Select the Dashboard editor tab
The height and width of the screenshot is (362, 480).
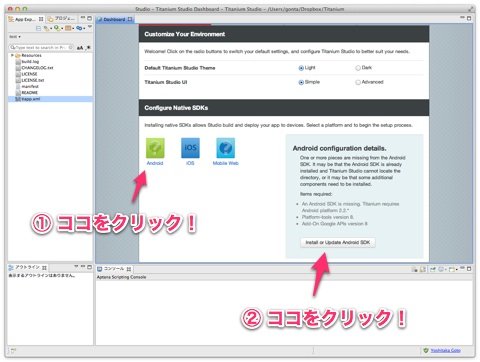pyautogui.click(x=114, y=19)
